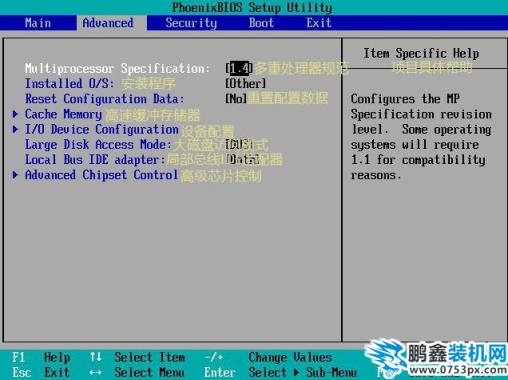Open the Exit menu tab

[x=319, y=23]
